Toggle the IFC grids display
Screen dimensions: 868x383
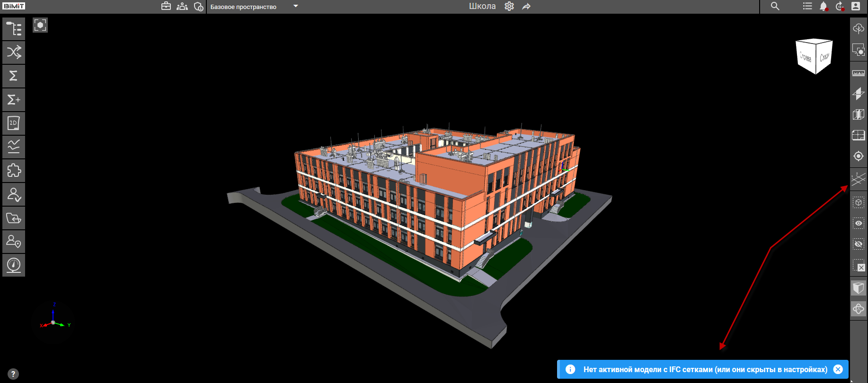pyautogui.click(x=859, y=179)
